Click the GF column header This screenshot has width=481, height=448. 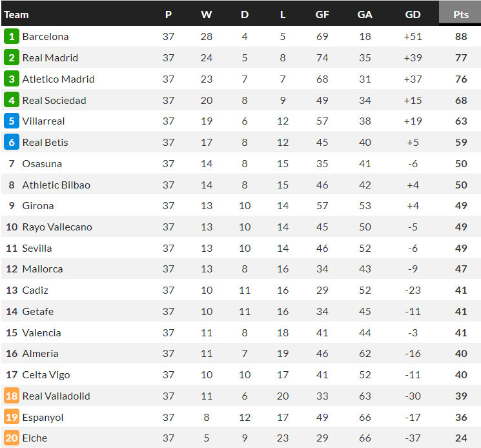click(x=322, y=14)
